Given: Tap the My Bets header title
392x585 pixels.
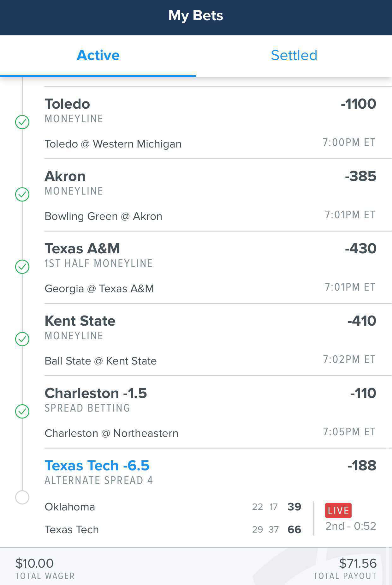Looking at the screenshot, I should (x=196, y=15).
